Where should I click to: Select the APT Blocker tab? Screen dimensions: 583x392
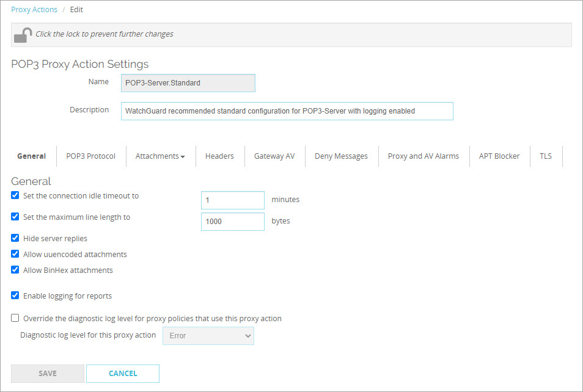coord(499,156)
